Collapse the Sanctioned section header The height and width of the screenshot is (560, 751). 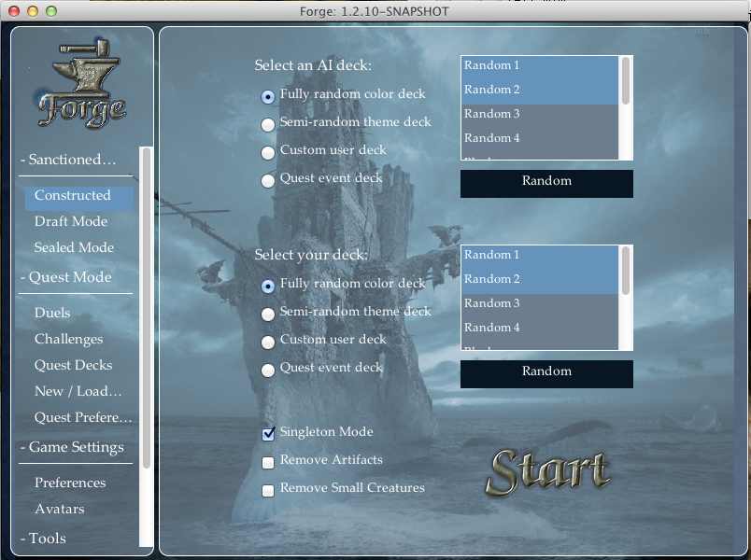coord(73,160)
